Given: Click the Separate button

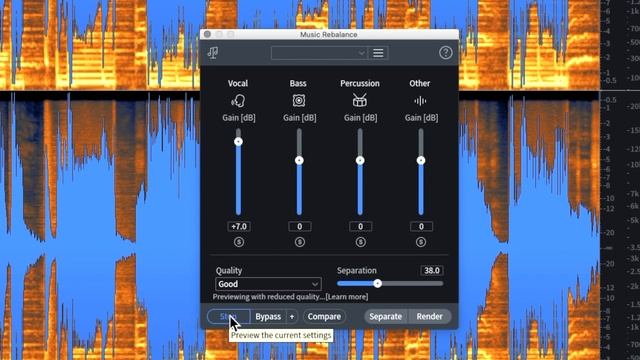Looking at the screenshot, I should 386,316.
